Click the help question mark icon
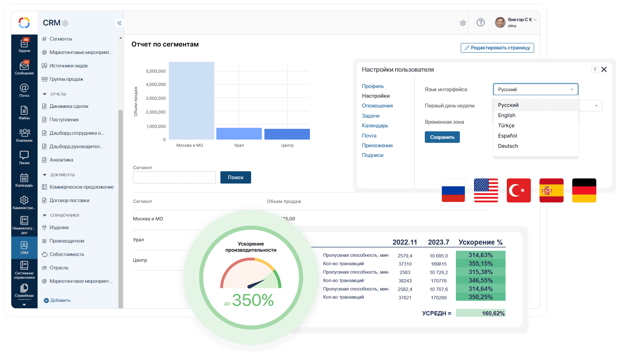 coord(480,23)
